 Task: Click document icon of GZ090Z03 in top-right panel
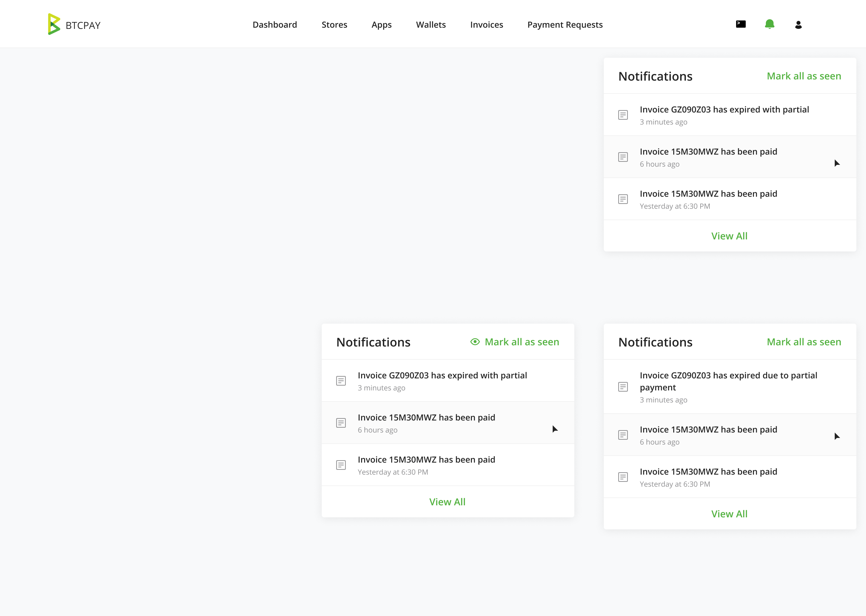[623, 115]
